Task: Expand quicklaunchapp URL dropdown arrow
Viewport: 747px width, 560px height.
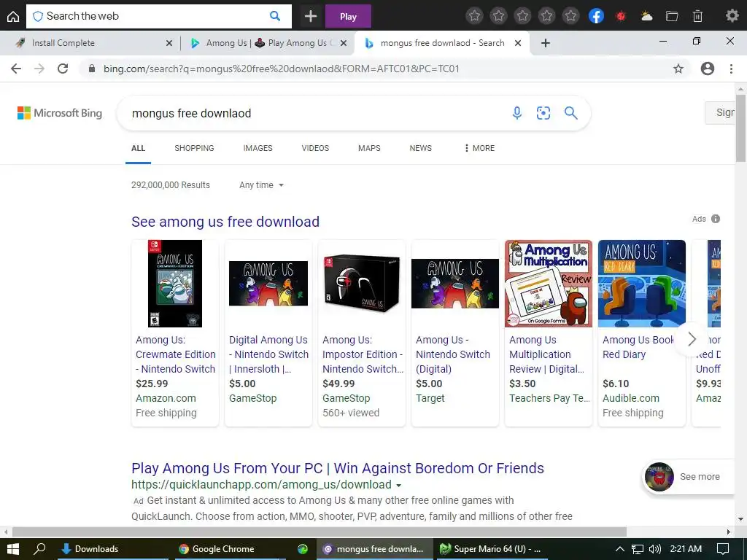Action: pyautogui.click(x=399, y=485)
